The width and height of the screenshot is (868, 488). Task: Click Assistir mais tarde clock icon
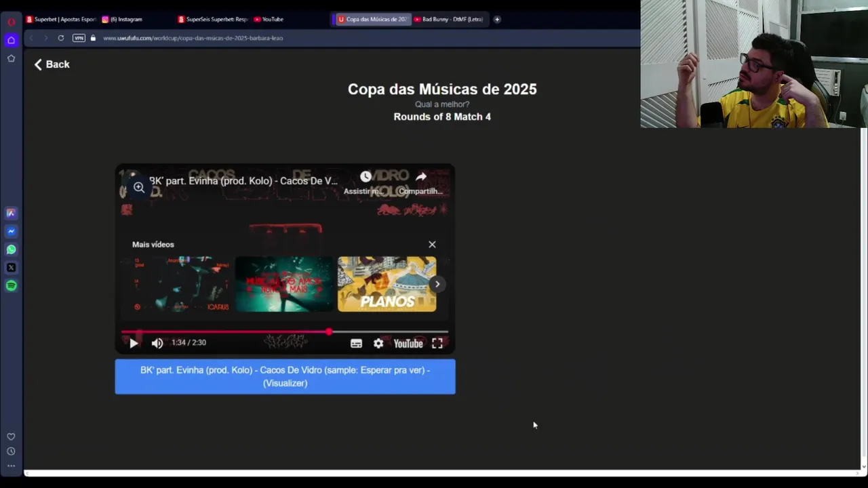point(366,177)
